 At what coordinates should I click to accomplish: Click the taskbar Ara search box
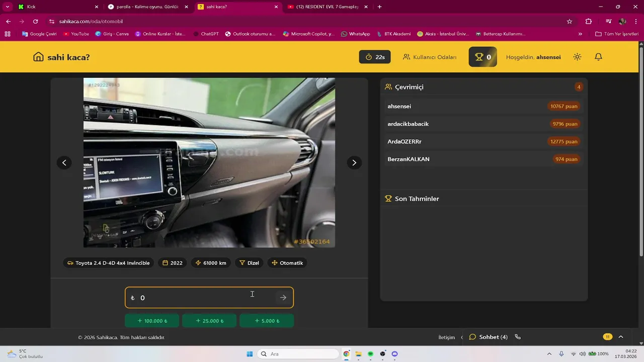(x=298, y=354)
